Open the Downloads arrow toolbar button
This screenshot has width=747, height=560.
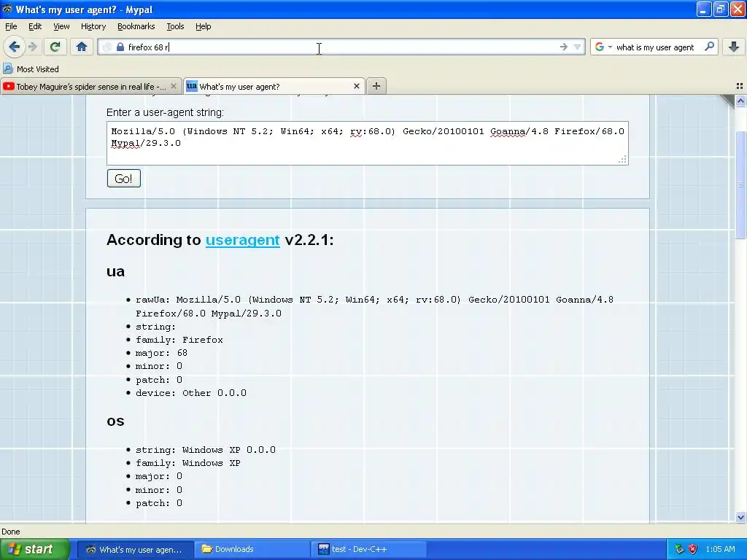coord(734,47)
